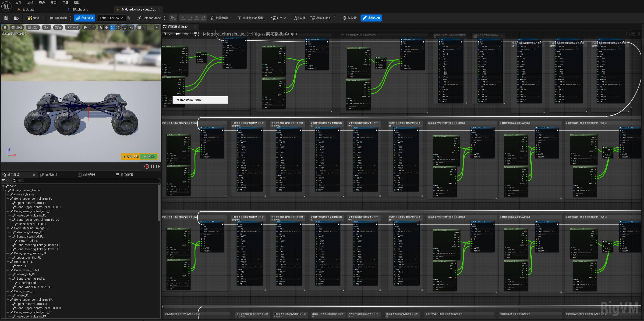Viewport: 644px width, 321px height.
Task: Click browse to asset in content browser
Action: [x=16, y=18]
